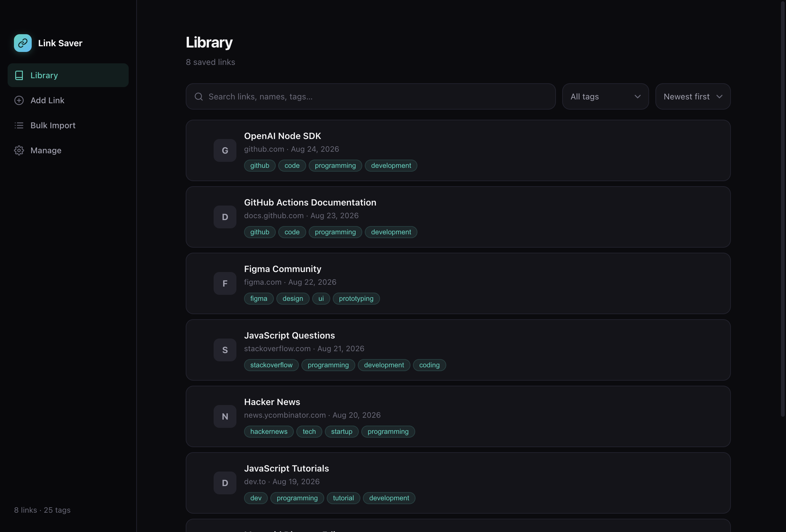Screen dimensions: 786x532
Task: Open JavaScript Tutorials link title
Action: (287, 468)
